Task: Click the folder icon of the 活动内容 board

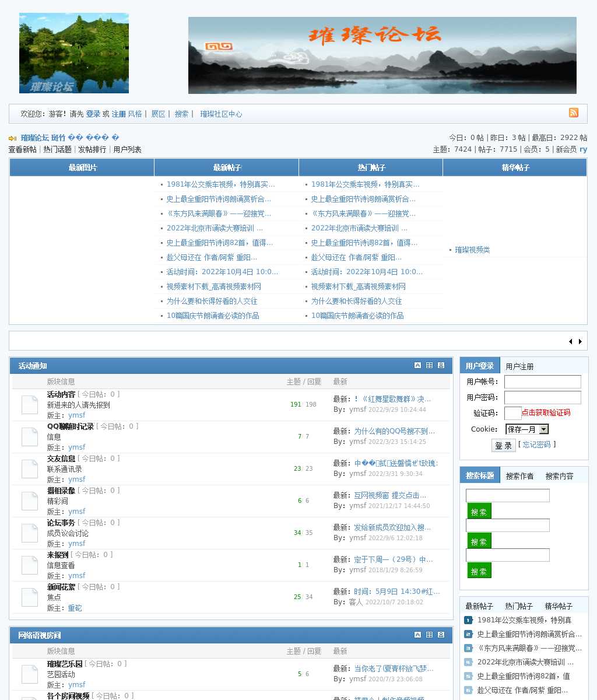Action: tap(30, 405)
